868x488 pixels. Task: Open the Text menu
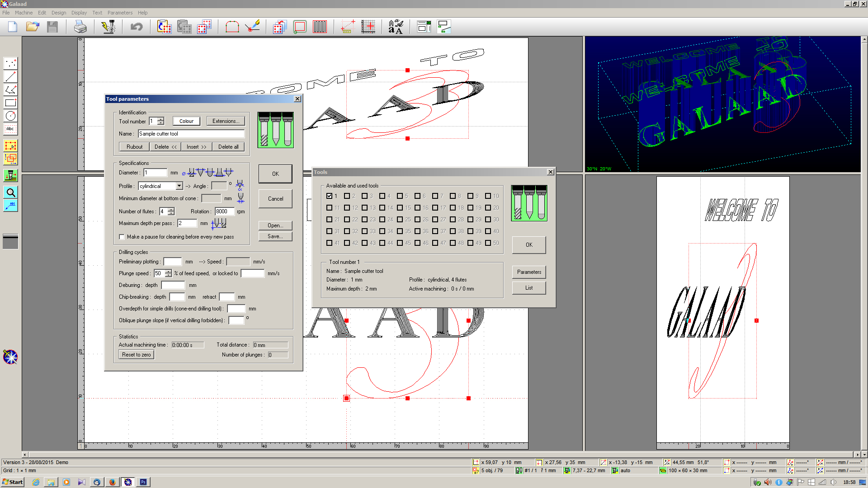tap(97, 13)
